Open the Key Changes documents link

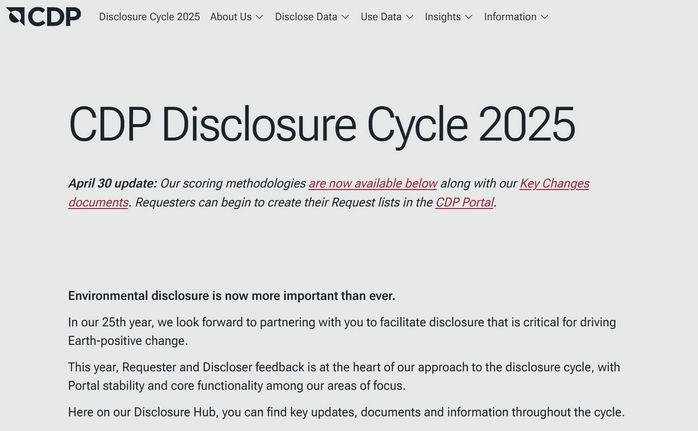pos(554,184)
